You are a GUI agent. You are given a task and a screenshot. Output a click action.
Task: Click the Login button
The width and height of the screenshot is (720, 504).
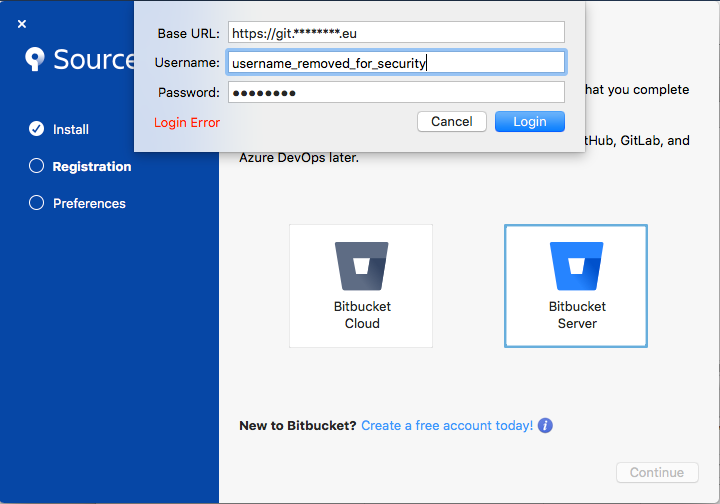tap(529, 122)
